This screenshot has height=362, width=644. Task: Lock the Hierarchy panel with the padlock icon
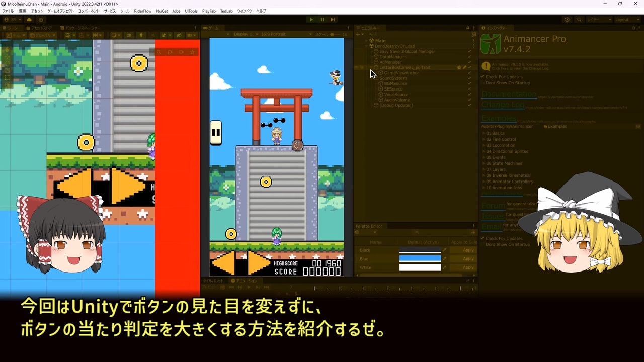(467, 28)
